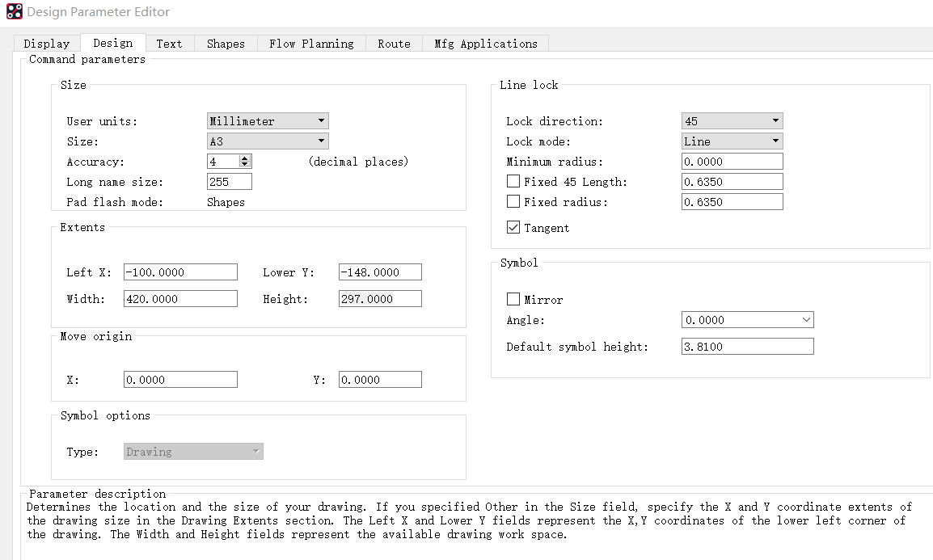This screenshot has width=933, height=560.
Task: Click the Width extents field
Action: tap(180, 299)
